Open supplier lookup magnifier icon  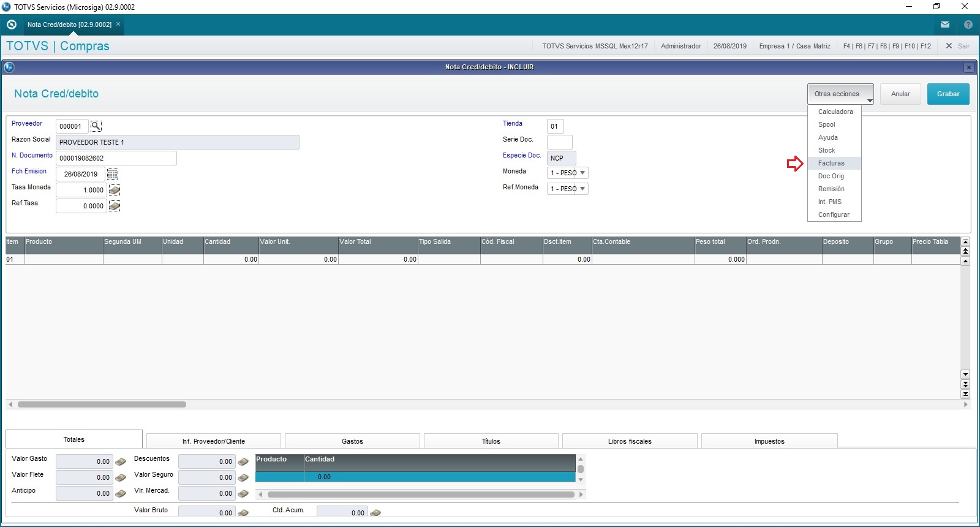pyautogui.click(x=96, y=126)
